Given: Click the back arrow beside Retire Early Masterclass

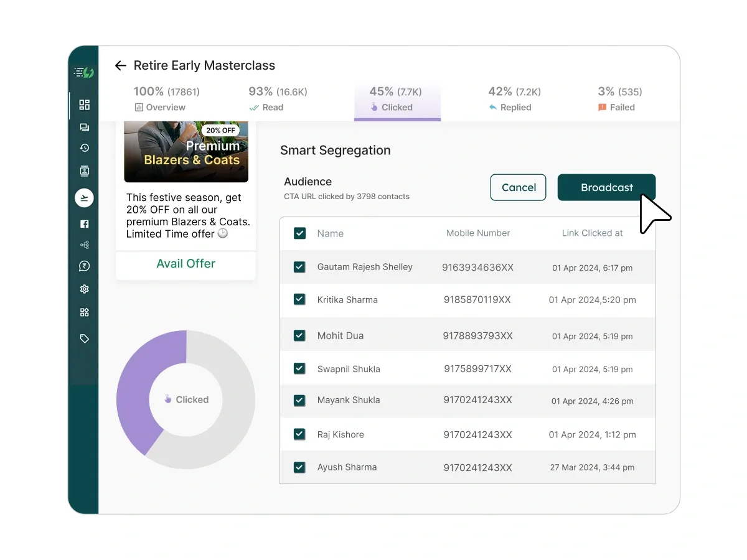Looking at the screenshot, I should pyautogui.click(x=121, y=66).
